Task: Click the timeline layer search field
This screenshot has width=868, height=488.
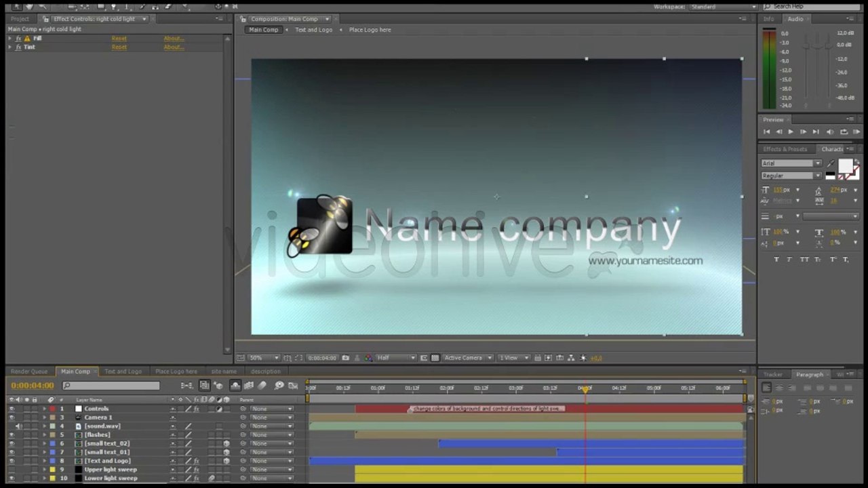Action: pos(111,386)
